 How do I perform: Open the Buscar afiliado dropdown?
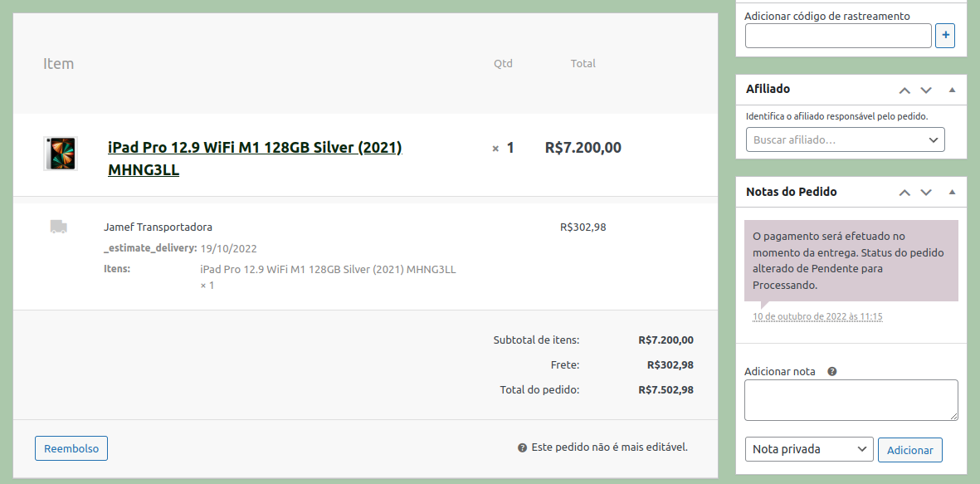(845, 140)
